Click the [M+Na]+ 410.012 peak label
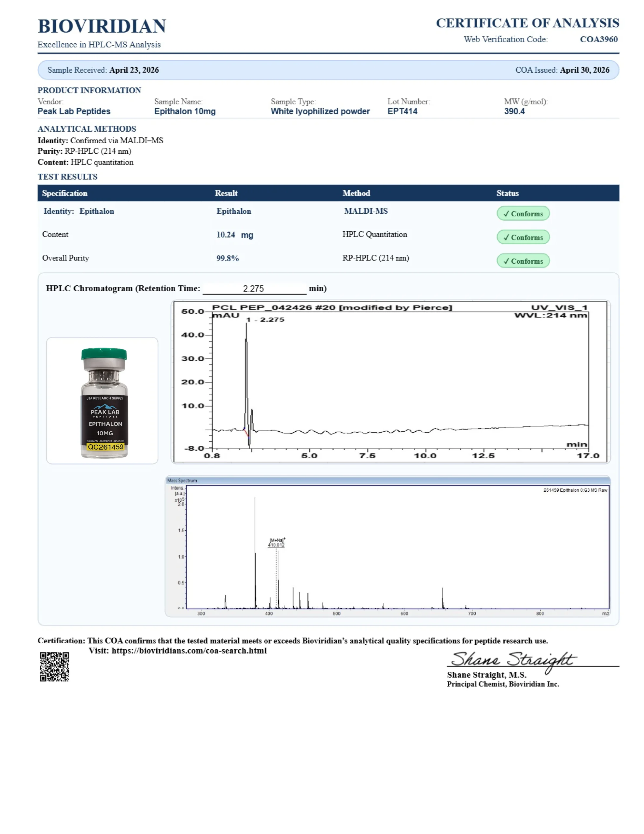Viewport: 644px width, 834px height. tap(276, 543)
